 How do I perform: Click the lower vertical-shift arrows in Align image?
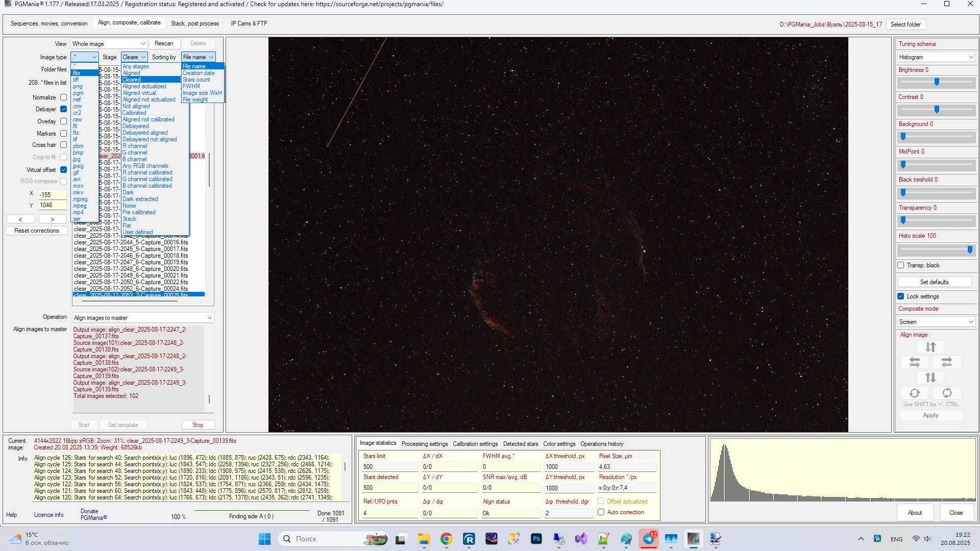(930, 378)
